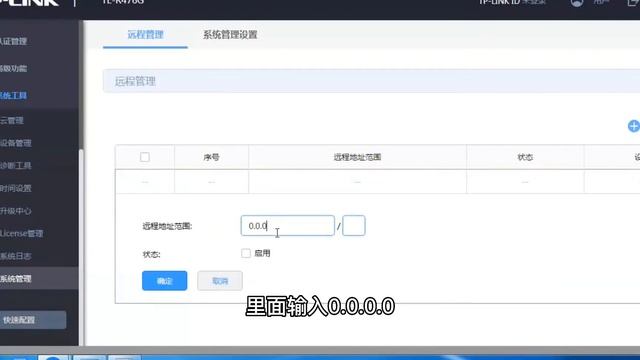The height and width of the screenshot is (360, 640).
Task: Open 升级中心 in the sidebar
Action: pos(16,211)
